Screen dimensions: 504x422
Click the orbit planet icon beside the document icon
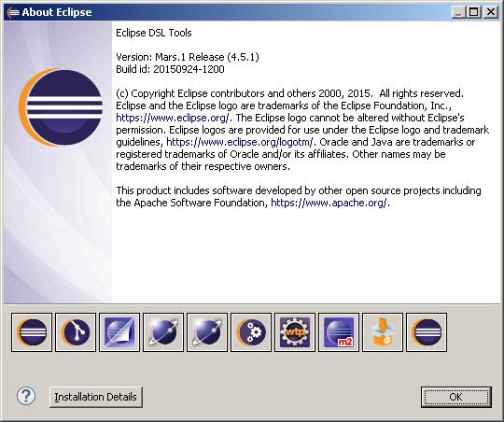point(163,332)
